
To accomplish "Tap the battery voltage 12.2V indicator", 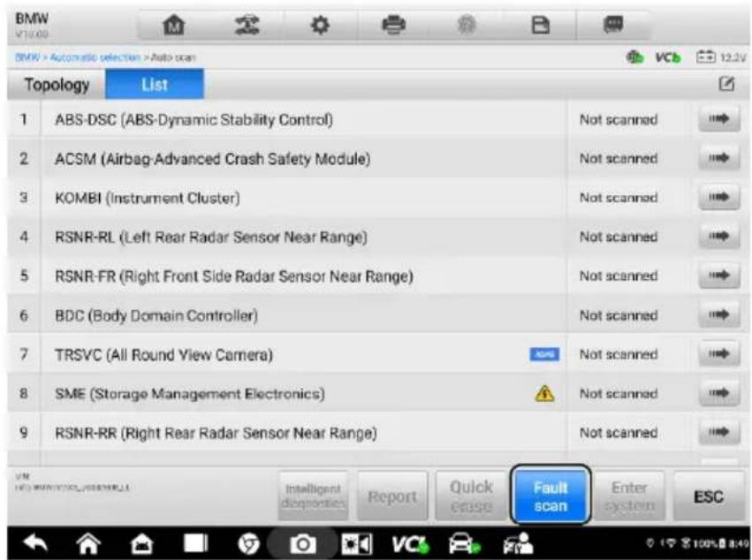I will tap(721, 57).
